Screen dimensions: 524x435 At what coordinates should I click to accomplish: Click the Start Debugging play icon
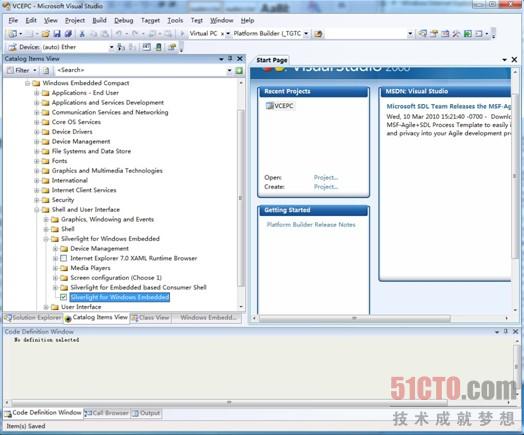(x=182, y=34)
